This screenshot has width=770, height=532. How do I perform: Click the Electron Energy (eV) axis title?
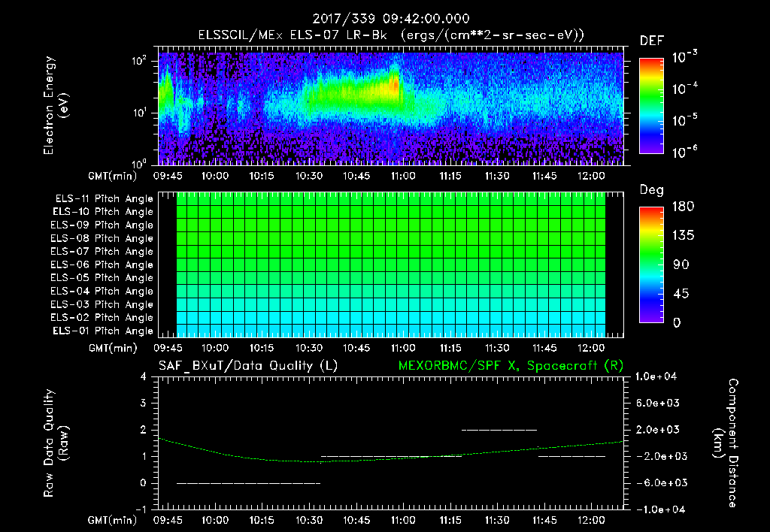[56, 105]
